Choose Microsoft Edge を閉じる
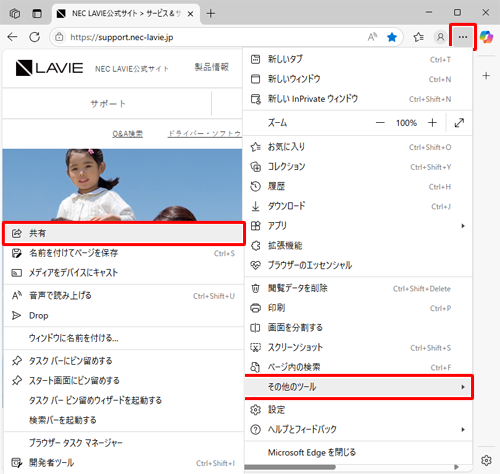The image size is (500, 474). (x=358, y=452)
